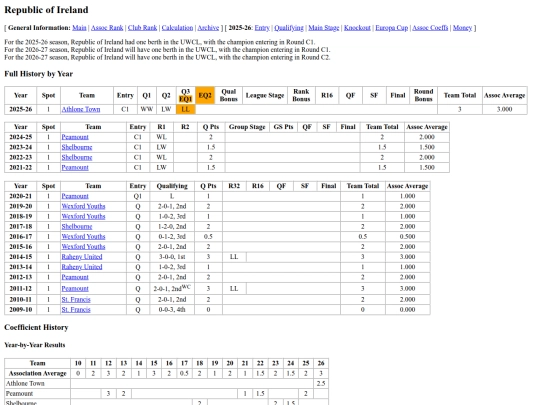This screenshot has width=540, height=405.
Task: Open the Archive link
Action: (x=208, y=28)
